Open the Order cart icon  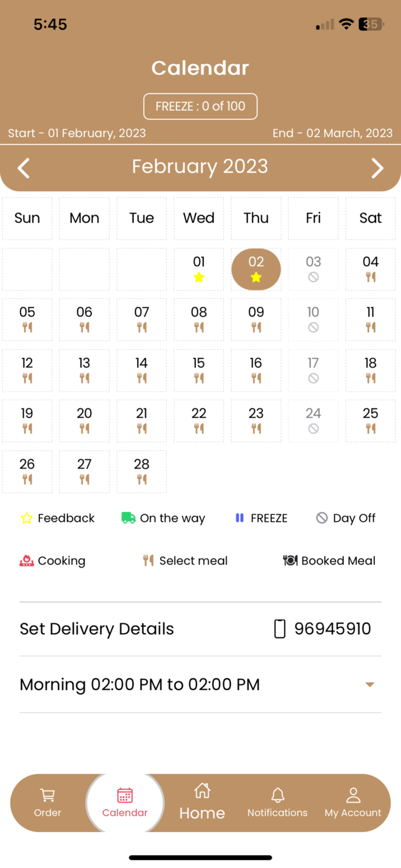(47, 795)
